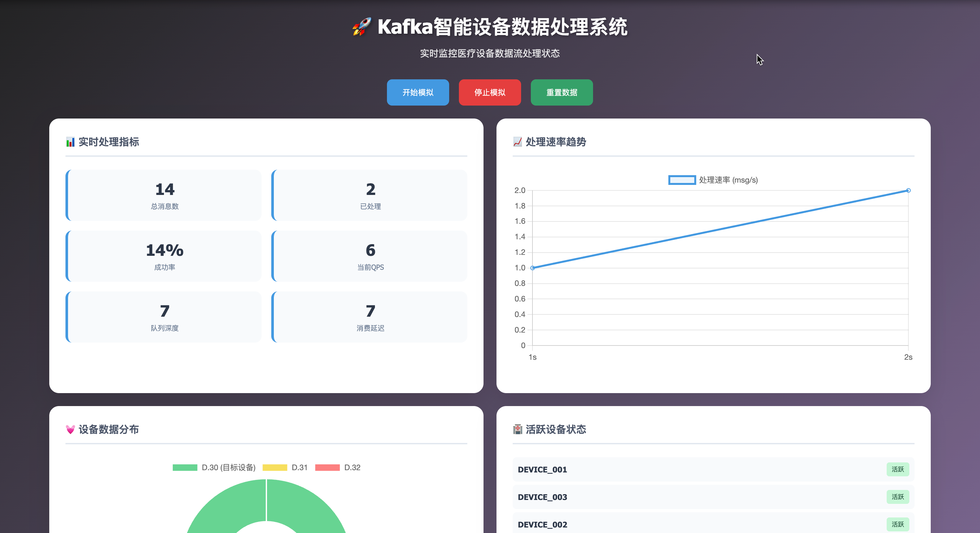
Task: Click the 活跃 badge on DEVICE_003
Action: 897,497
